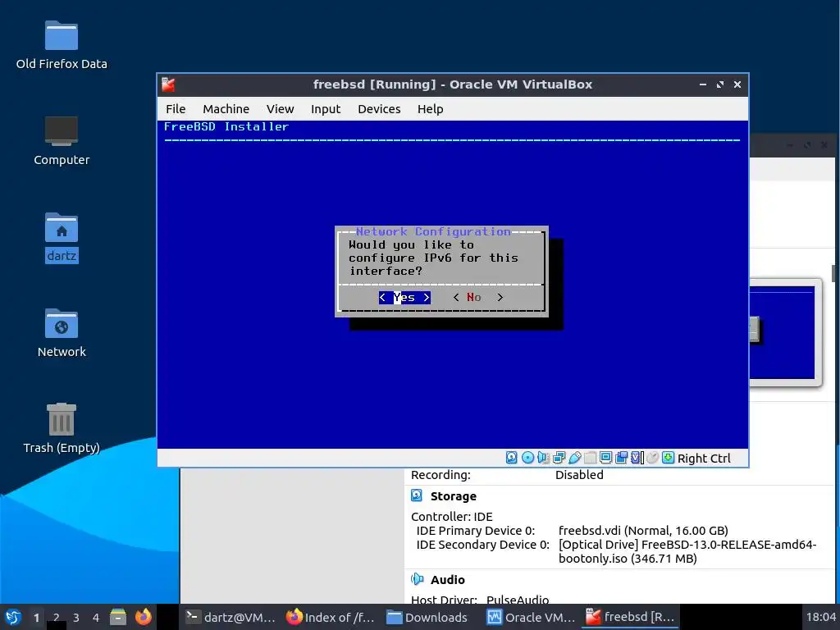Click freebsd.vdi (Normal, 16.00 GB) text

(643, 531)
